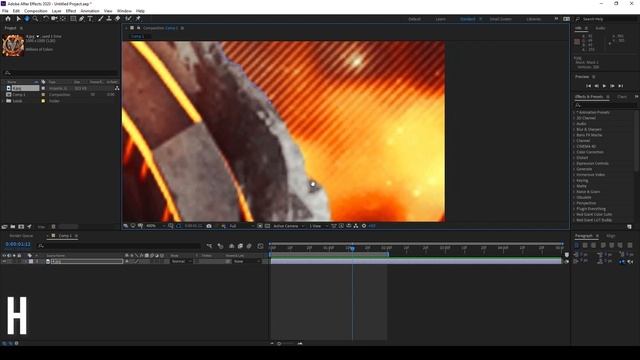The image size is (640, 360).
Task: Expand the Color Correction effects category
Action: pos(573,152)
